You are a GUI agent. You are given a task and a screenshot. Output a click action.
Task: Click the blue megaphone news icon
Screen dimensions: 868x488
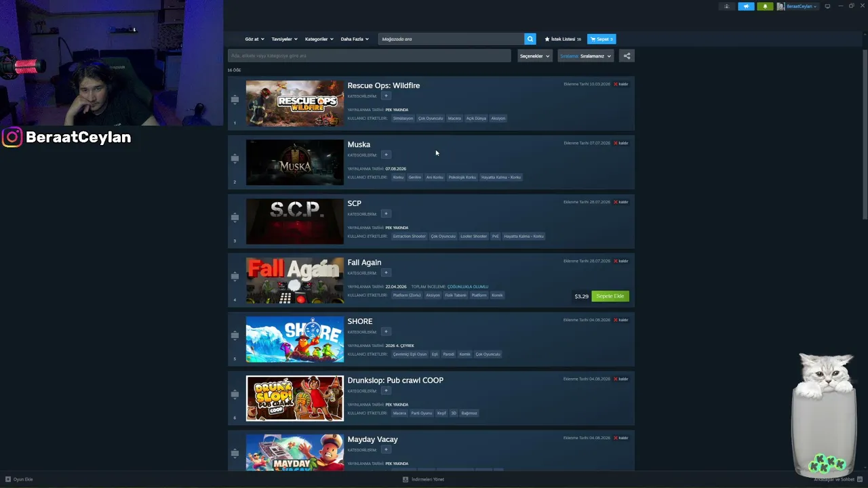click(x=746, y=6)
